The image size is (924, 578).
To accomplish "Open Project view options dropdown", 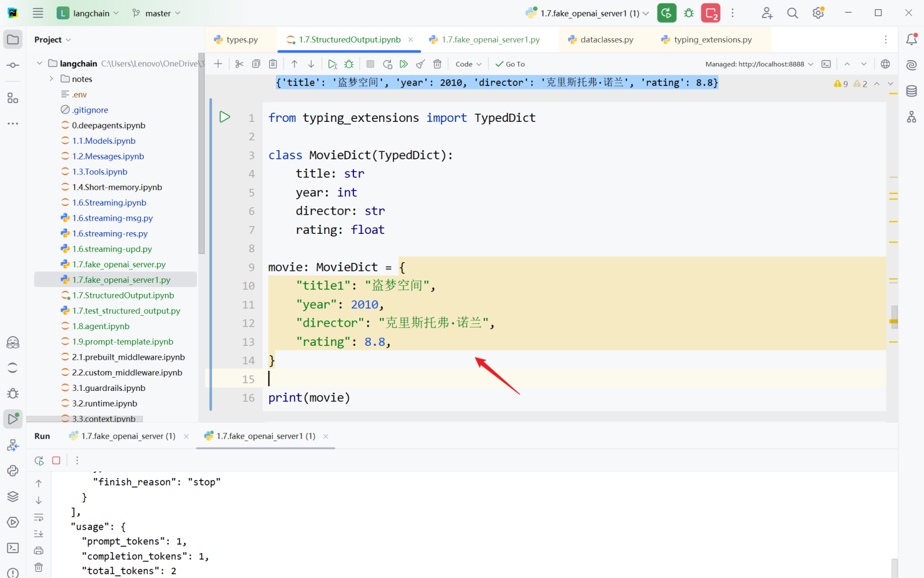I will (x=53, y=39).
